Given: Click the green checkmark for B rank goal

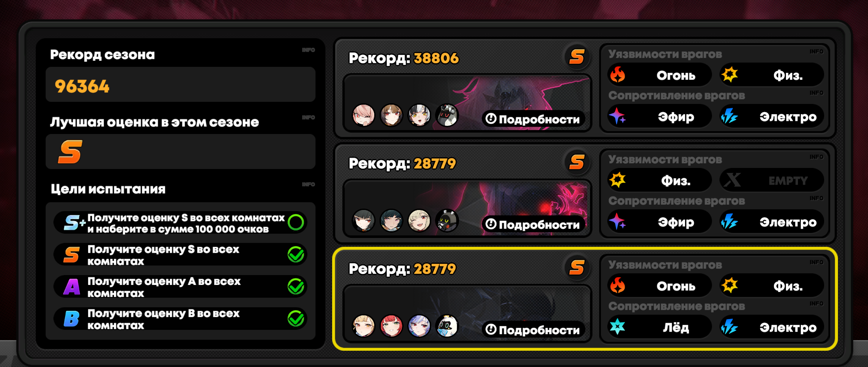Looking at the screenshot, I should click(x=296, y=319).
